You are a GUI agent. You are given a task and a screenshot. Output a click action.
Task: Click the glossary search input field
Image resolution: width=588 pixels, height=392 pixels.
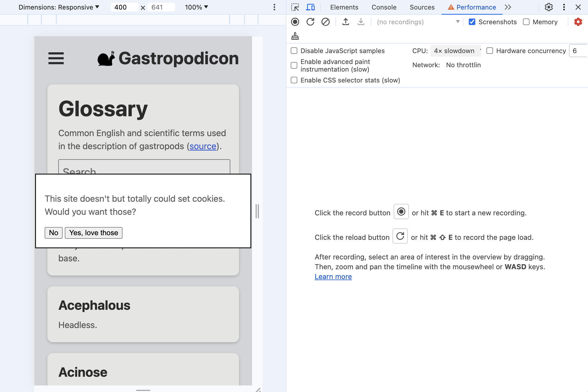tap(144, 170)
